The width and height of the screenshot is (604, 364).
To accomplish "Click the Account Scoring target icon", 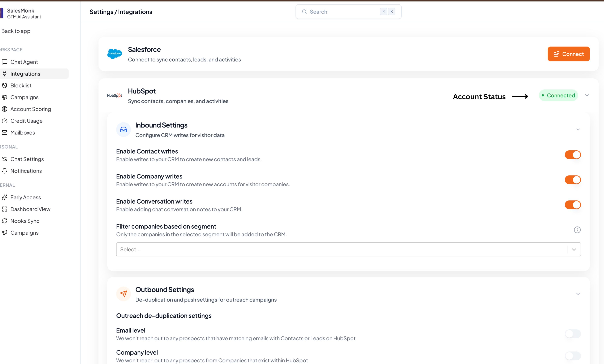I will coord(5,109).
